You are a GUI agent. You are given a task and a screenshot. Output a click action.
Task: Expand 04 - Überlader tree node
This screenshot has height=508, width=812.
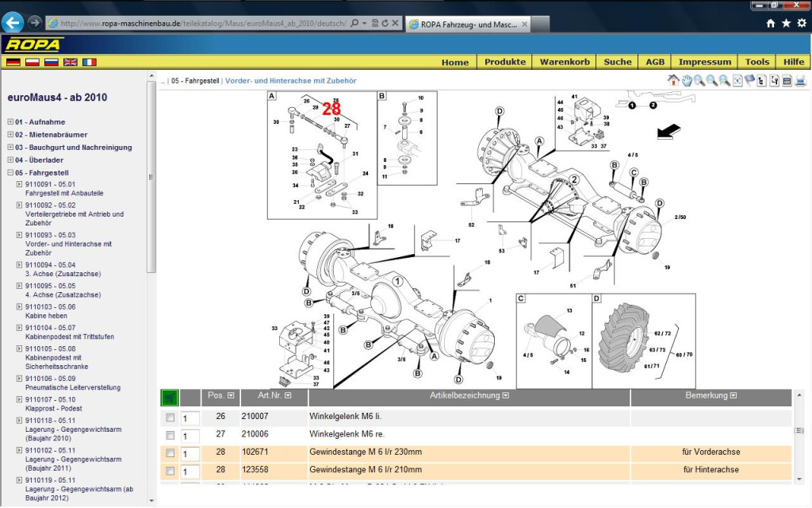(x=10, y=160)
